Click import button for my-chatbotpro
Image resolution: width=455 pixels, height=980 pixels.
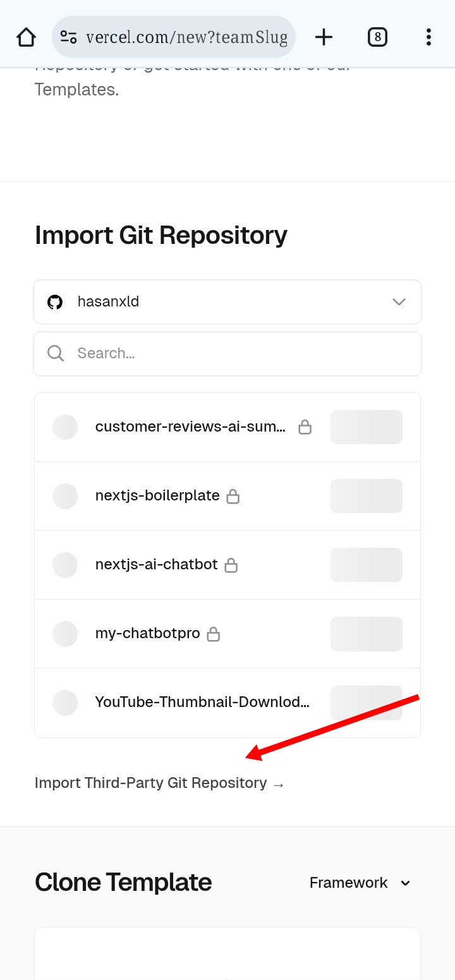(367, 634)
